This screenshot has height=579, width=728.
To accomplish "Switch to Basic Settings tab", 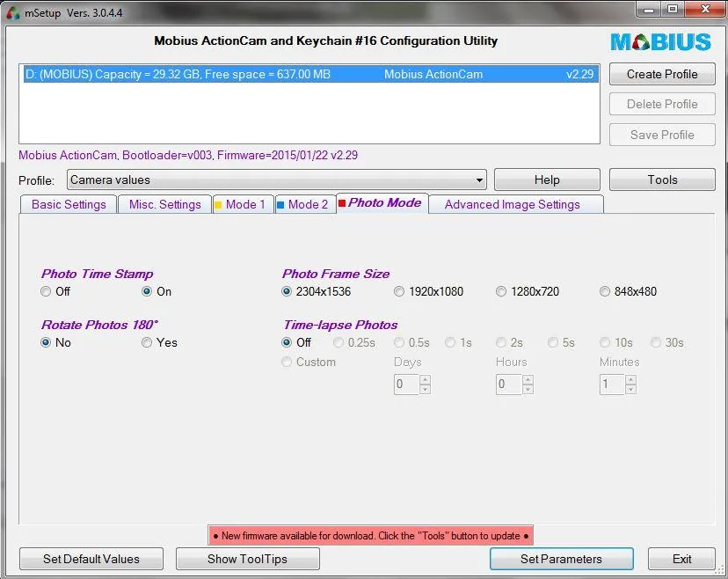I will 69,204.
